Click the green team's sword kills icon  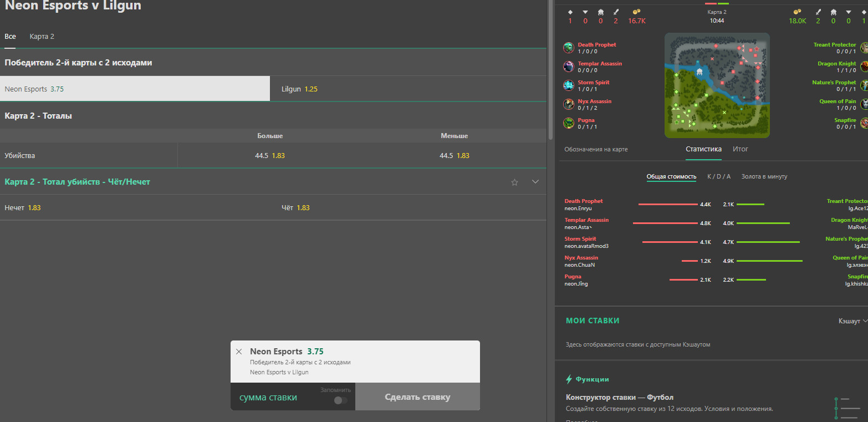[818, 12]
